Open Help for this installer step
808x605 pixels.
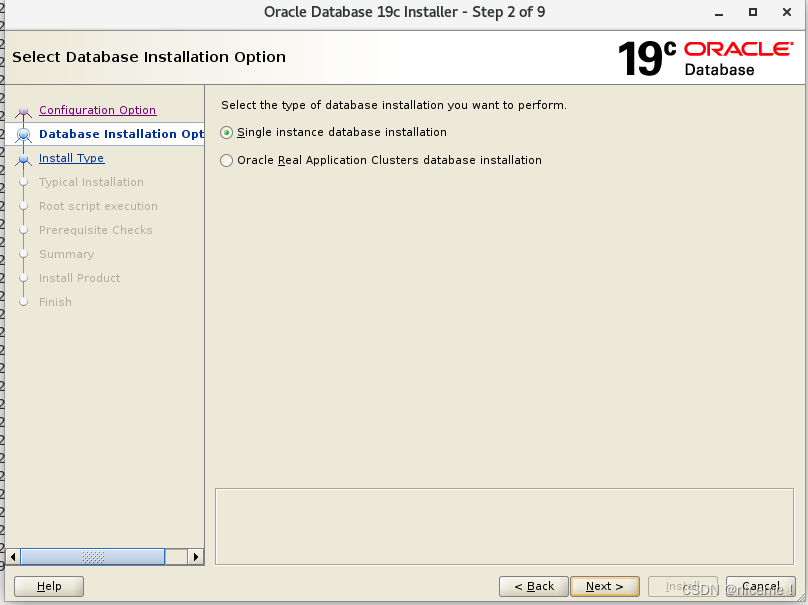coord(48,586)
